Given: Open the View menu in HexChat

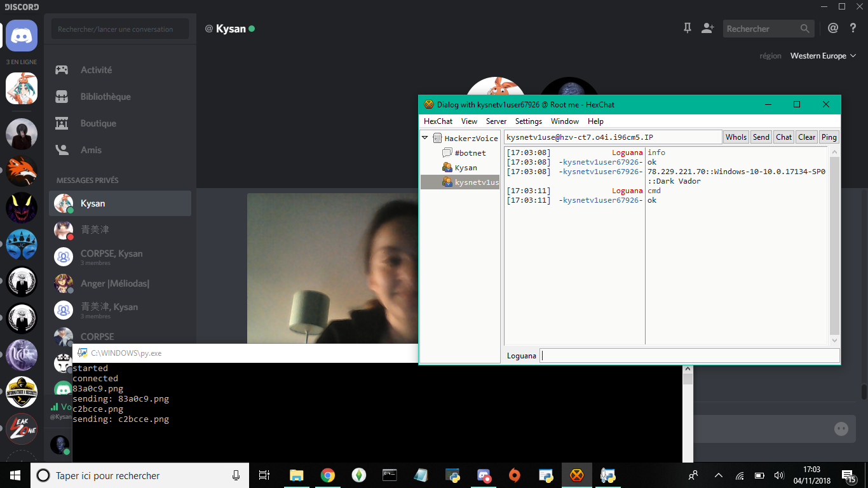Looking at the screenshot, I should pyautogui.click(x=469, y=121).
